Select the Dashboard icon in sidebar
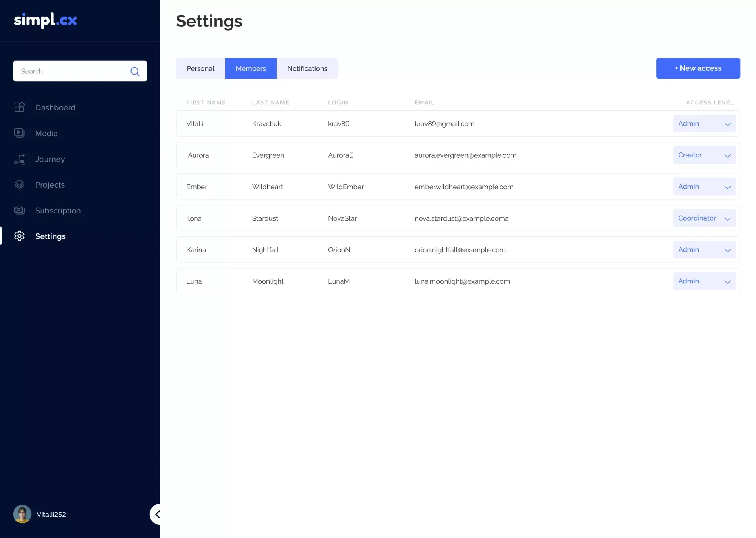 point(19,107)
